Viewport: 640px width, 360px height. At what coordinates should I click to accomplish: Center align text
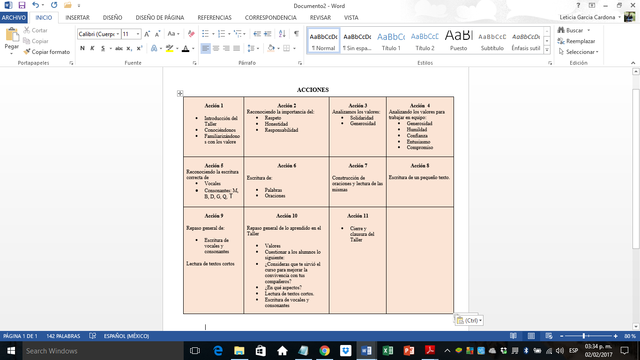[216, 48]
